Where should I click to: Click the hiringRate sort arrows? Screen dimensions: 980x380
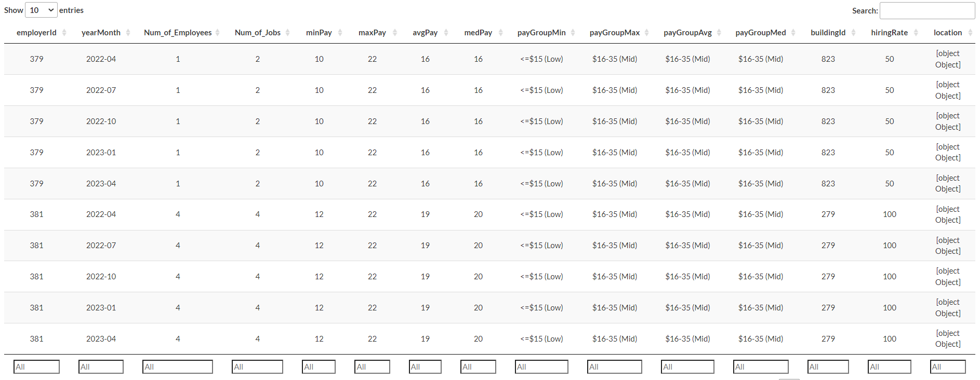click(916, 33)
